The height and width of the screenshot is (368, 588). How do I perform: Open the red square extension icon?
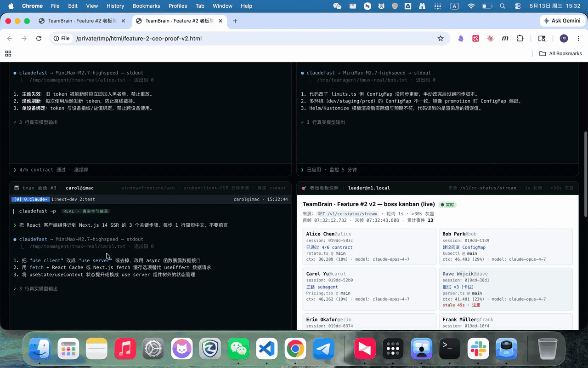point(476,39)
